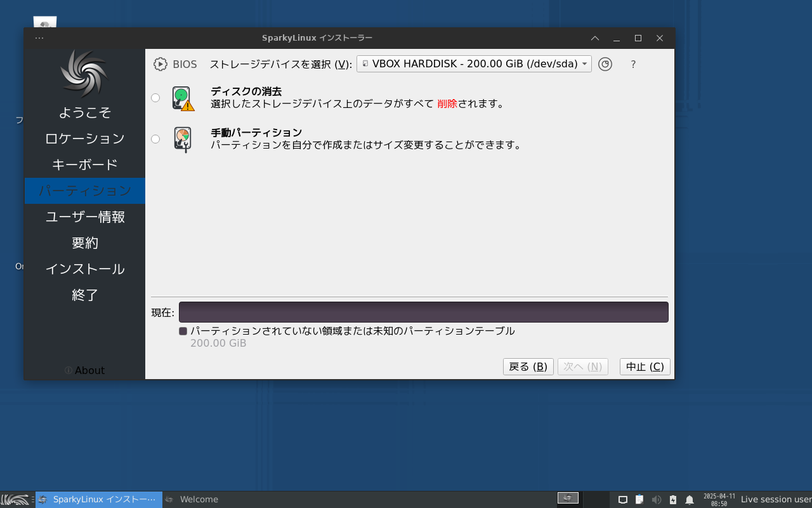Screen dimensions: 812x508
Task: Switch to SparkyLinux installer taskbar entry
Action: (x=99, y=500)
